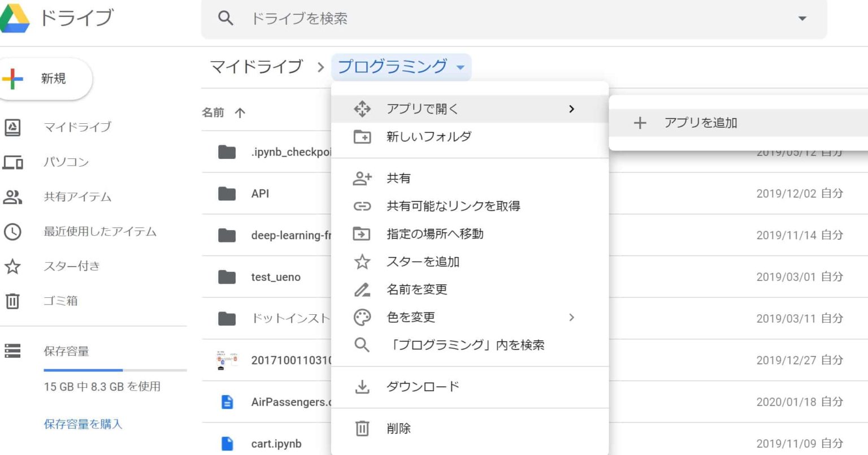Open the プログラミング breadcrumb dropdown
Image resolution: width=868 pixels, height=455 pixels.
[461, 67]
